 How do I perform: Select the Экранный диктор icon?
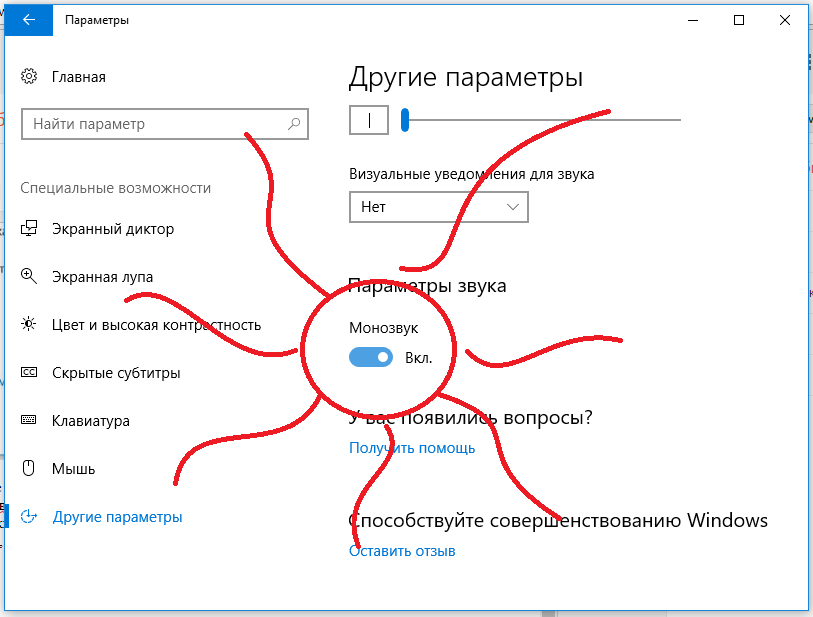pyautogui.click(x=29, y=228)
